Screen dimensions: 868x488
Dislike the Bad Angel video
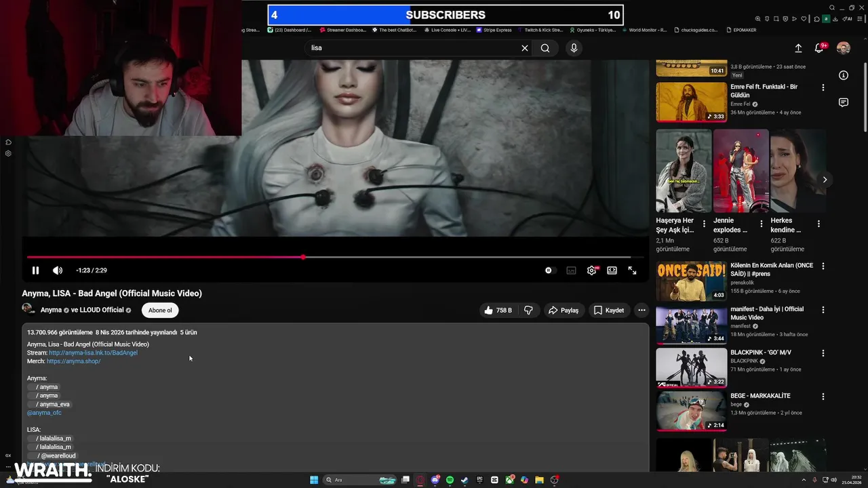528,310
